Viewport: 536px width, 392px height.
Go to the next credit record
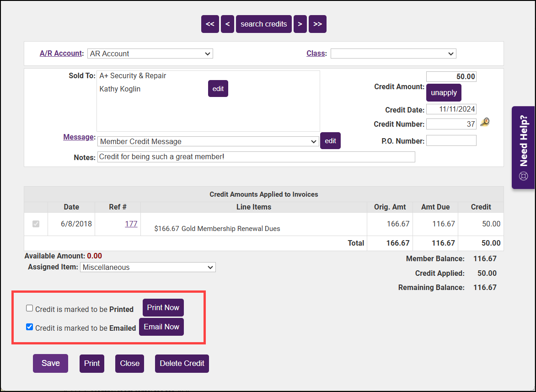click(300, 24)
